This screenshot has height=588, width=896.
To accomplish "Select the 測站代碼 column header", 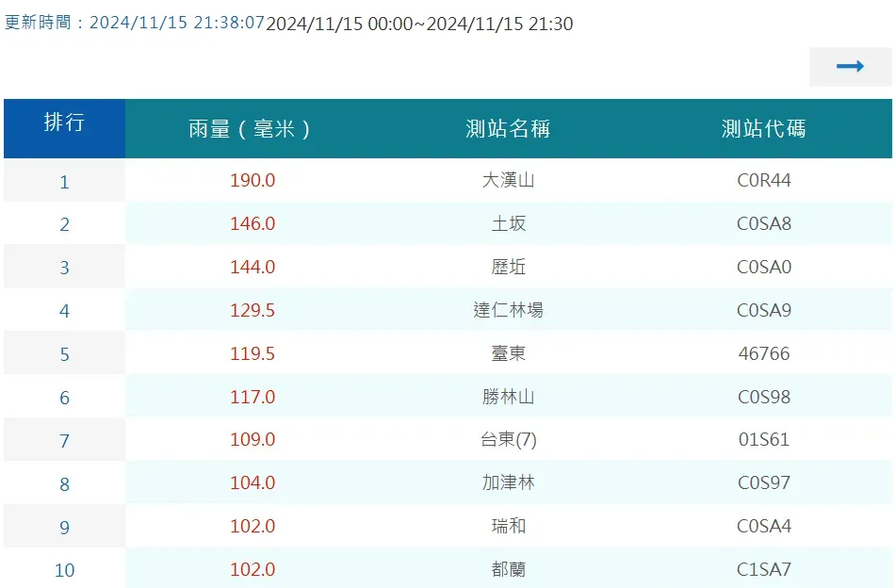I will coord(764,128).
